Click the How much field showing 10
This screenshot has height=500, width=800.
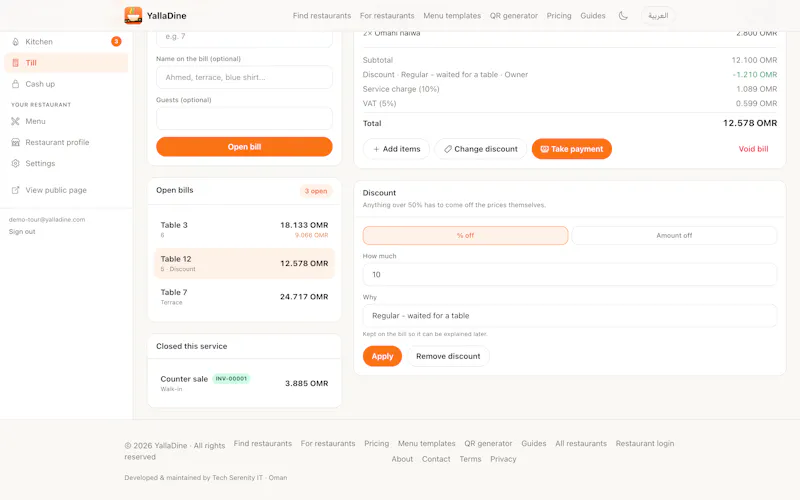[569, 274]
